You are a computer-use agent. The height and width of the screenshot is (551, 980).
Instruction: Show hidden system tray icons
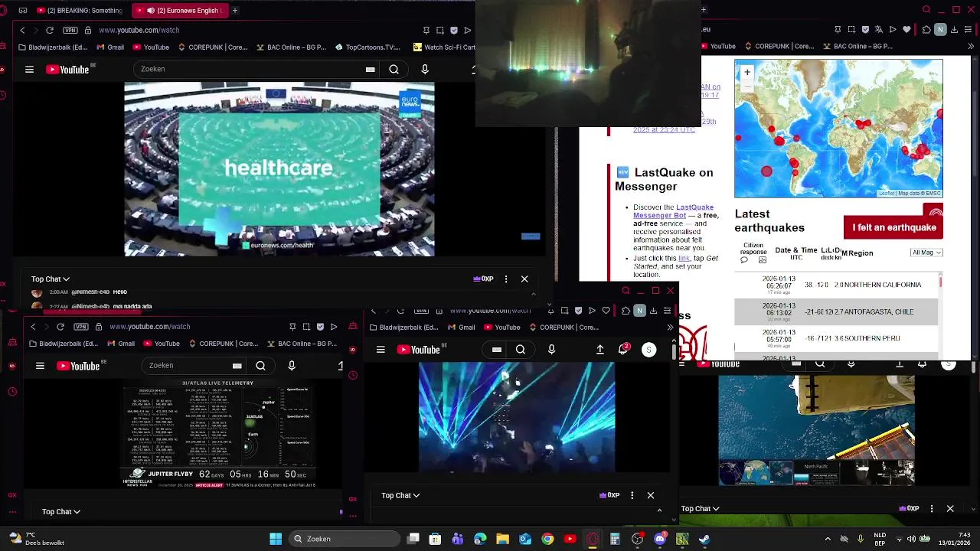pyautogui.click(x=828, y=539)
